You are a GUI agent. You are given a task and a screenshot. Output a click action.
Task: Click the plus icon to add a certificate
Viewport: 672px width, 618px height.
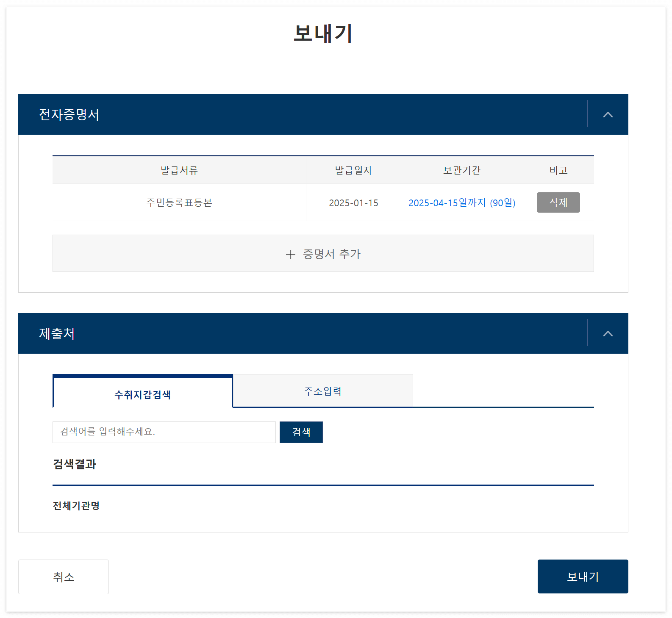[291, 255]
